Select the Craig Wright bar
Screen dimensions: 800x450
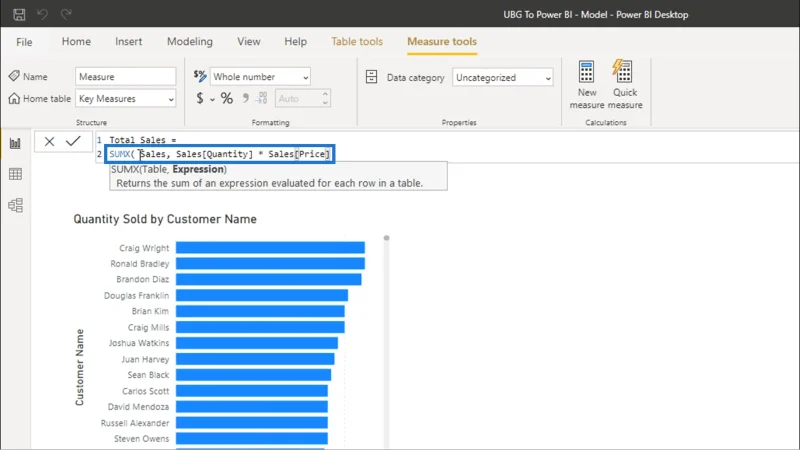pyautogui.click(x=270, y=248)
